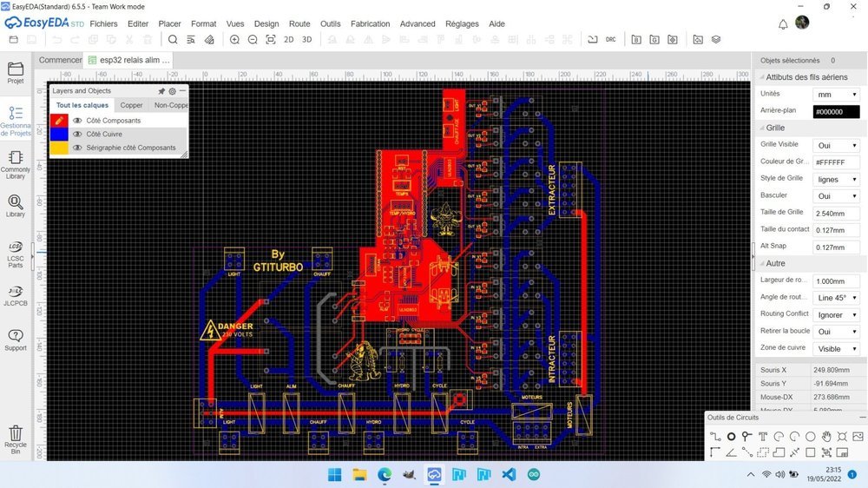This screenshot has width=868, height=488.
Task: Toggle visibility of Sérigraphie côté Composants layer
Action: [77, 148]
